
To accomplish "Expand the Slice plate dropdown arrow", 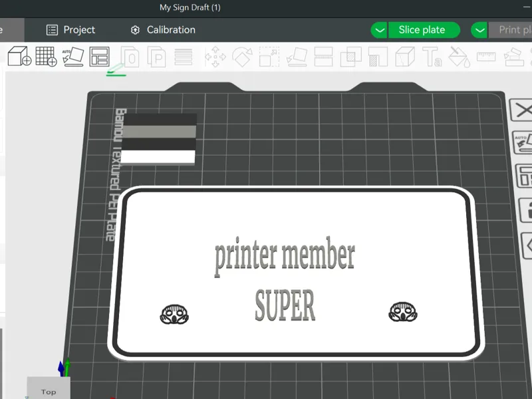I will tap(379, 30).
